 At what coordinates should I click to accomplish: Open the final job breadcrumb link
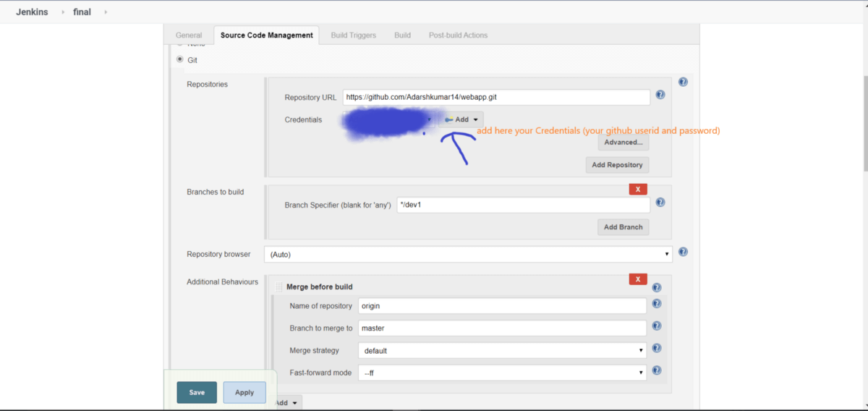tap(82, 12)
